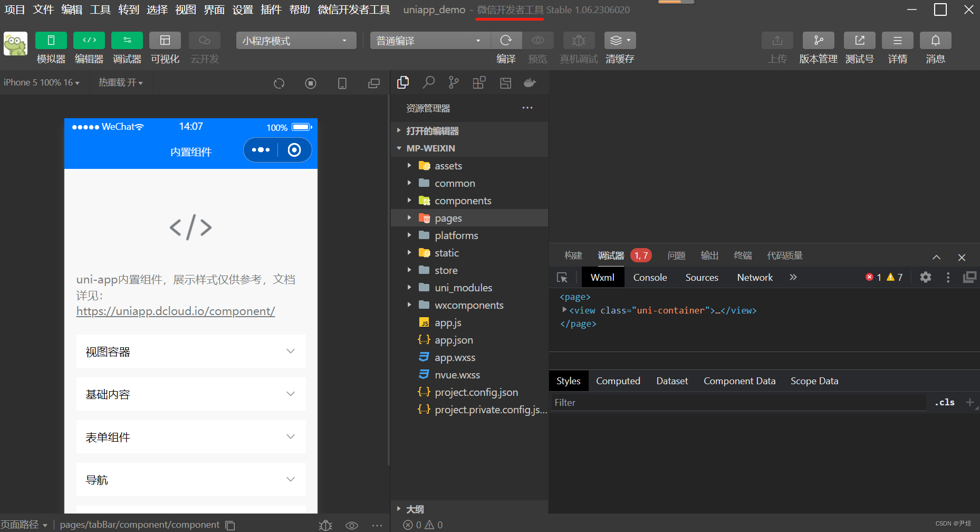980x532 pixels.
Task: Expand the 表单组件 section in simulator
Action: (x=191, y=437)
